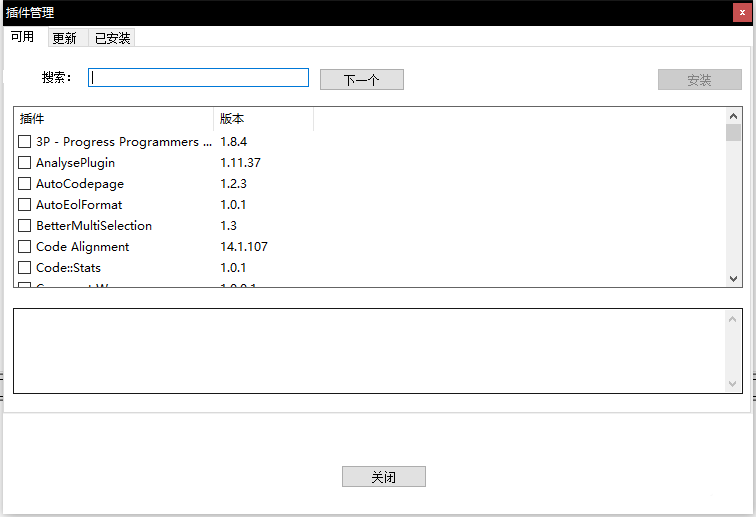Select 3P - Progress Programmers plugin name
This screenshot has height=517, width=756.
(124, 142)
